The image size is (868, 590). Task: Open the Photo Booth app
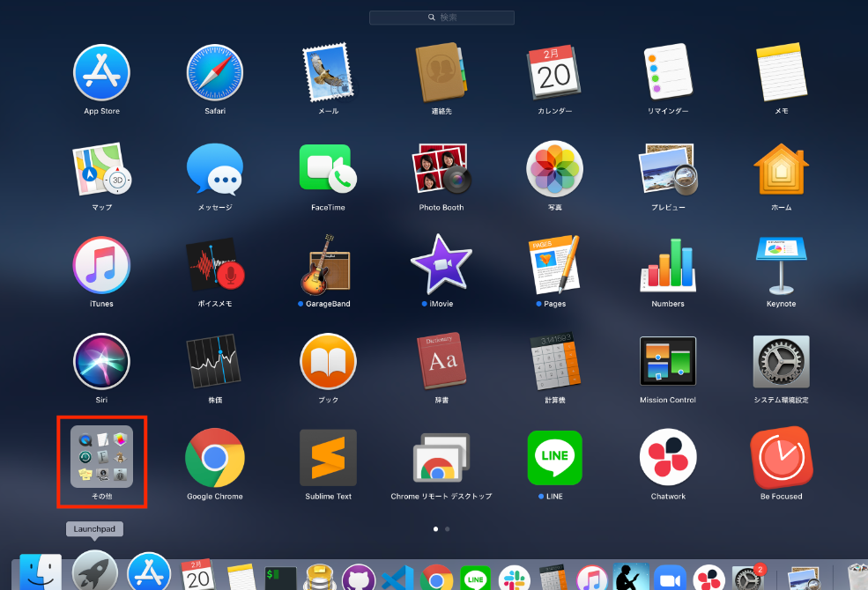pyautogui.click(x=441, y=169)
